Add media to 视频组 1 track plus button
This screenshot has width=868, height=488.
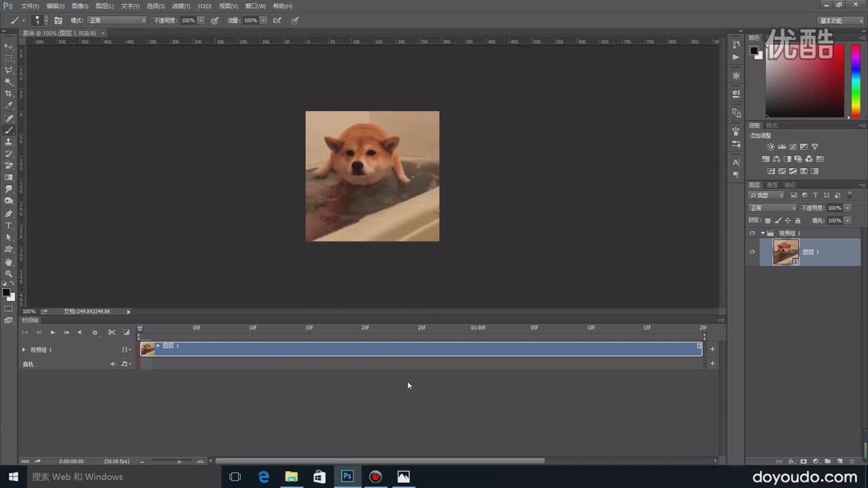point(712,349)
